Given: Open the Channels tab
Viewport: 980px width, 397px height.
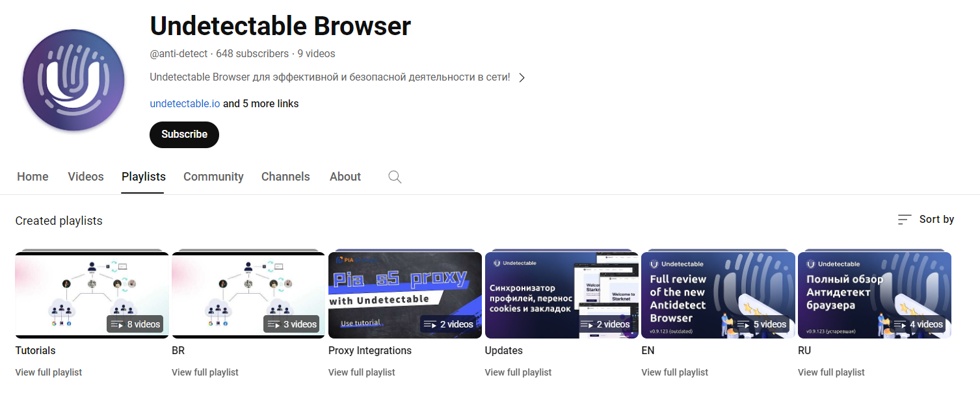Looking at the screenshot, I should coord(285,176).
